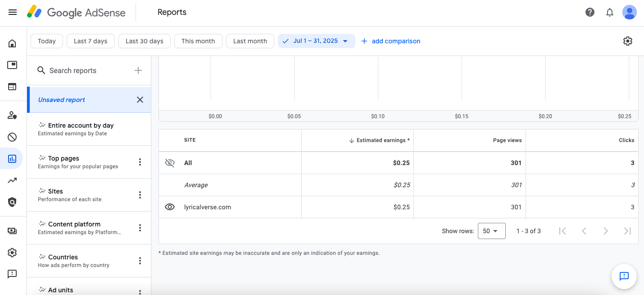Select Last month range
The image size is (644, 295).
click(250, 41)
